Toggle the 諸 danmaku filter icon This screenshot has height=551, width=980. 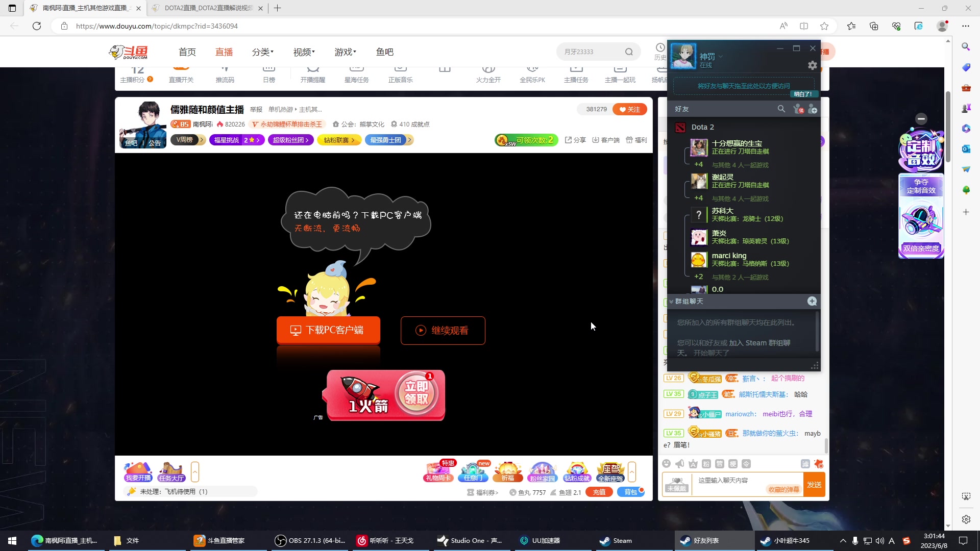click(x=805, y=464)
